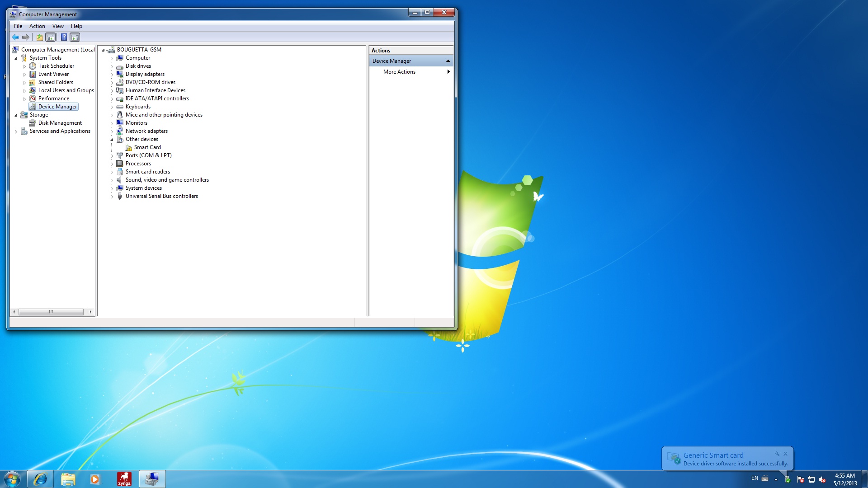This screenshot has height=488, width=868.
Task: Open Internet Explorer from the taskbar
Action: (40, 479)
